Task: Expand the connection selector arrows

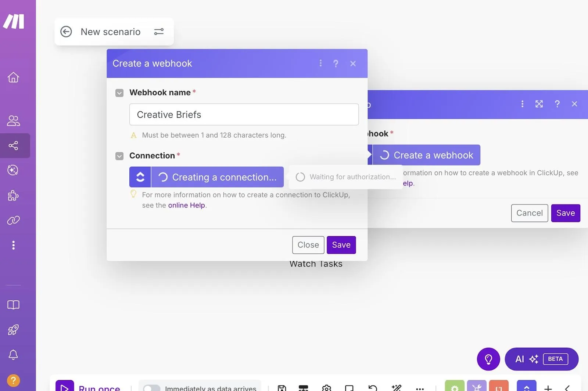Action: tap(140, 177)
